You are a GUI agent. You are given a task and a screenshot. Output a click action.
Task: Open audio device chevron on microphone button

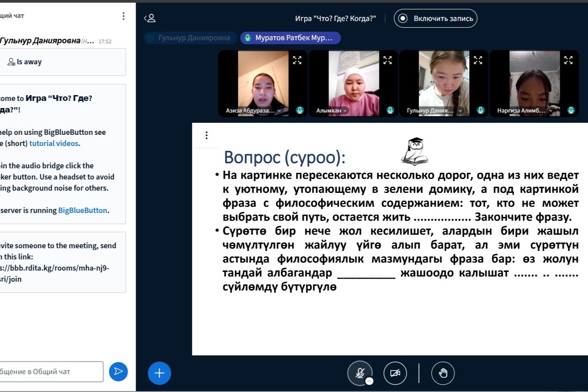[x=369, y=381]
